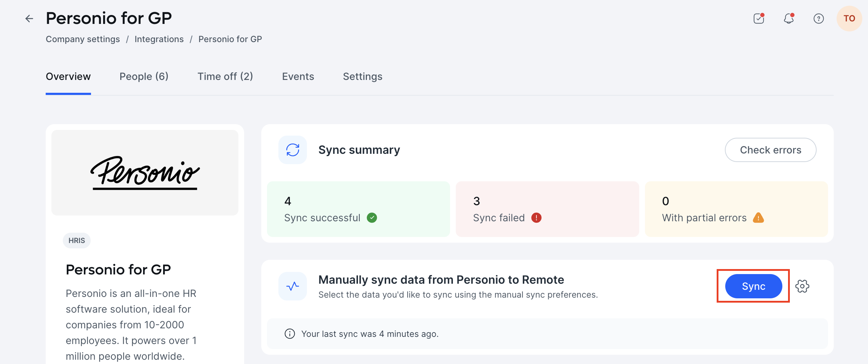Click the 'Personio for GP' page title
This screenshot has height=364, width=868.
109,18
